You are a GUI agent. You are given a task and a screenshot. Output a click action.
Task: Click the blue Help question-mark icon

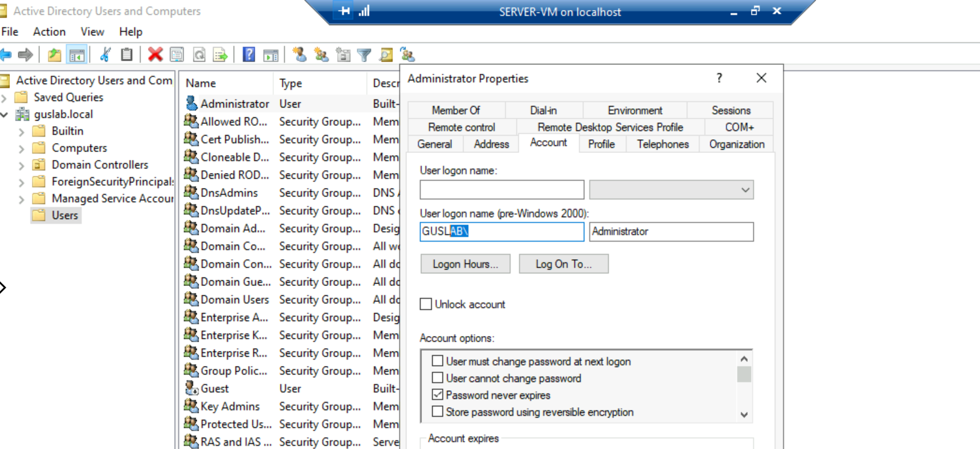(249, 55)
